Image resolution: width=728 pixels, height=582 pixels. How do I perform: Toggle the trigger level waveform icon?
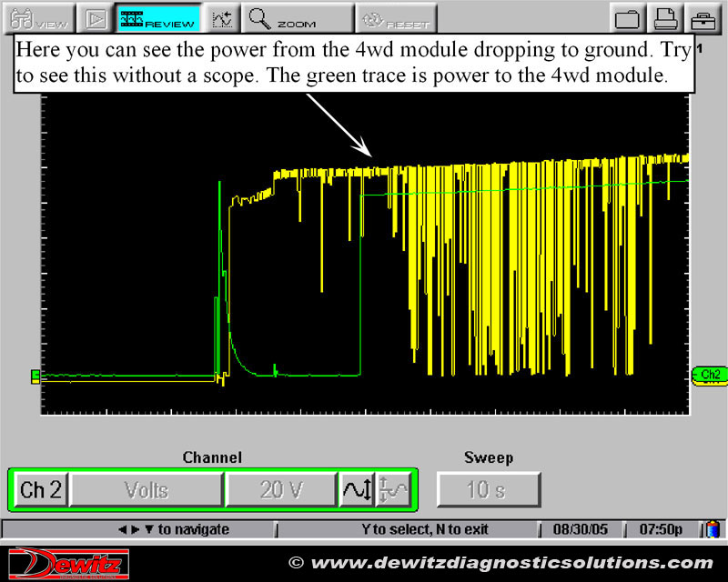tap(394, 490)
